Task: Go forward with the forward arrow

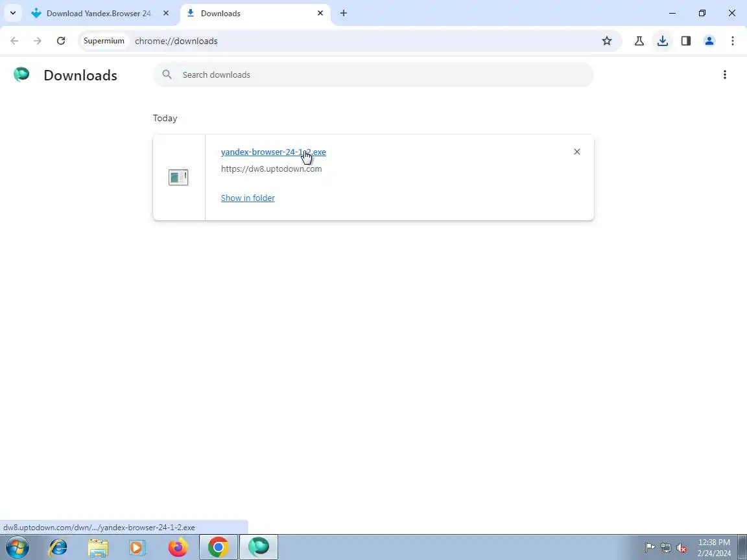Action: pos(38,41)
